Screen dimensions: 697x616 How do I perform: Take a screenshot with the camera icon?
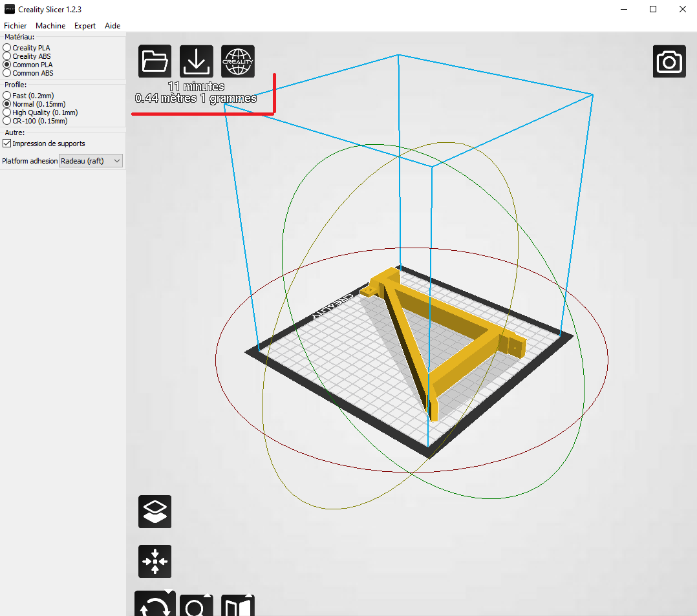point(669,61)
